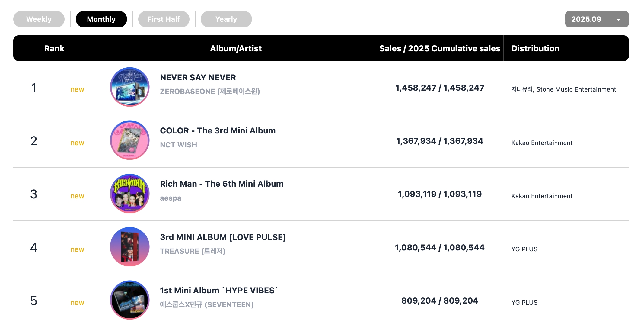644x331 pixels.
Task: Open the NEVER SAY NEVER album title
Action: [x=198, y=78]
